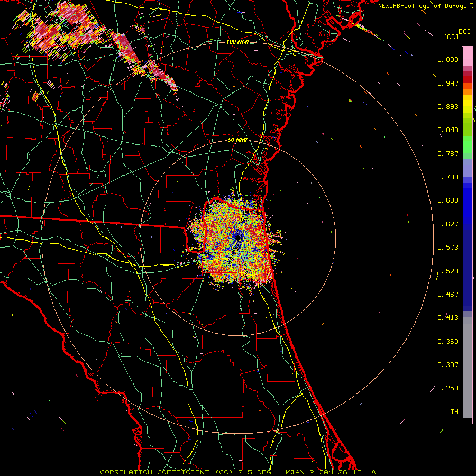
Task: Pick the pink top segment of color bar
Action: tap(467, 56)
